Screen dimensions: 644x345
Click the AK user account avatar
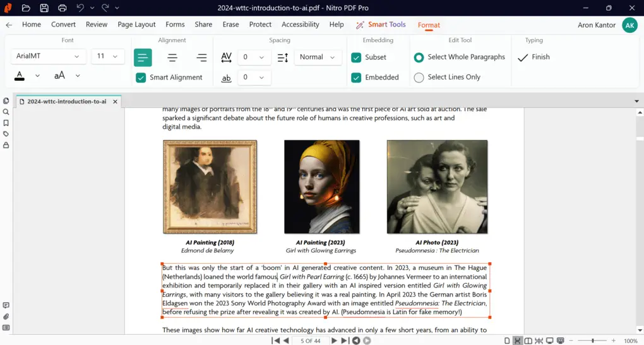(x=629, y=25)
